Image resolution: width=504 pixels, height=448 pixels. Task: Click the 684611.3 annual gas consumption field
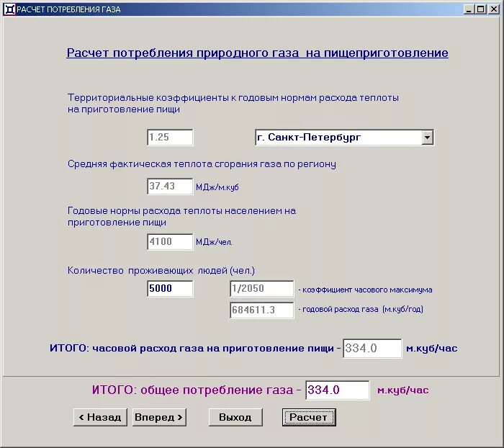click(x=261, y=310)
